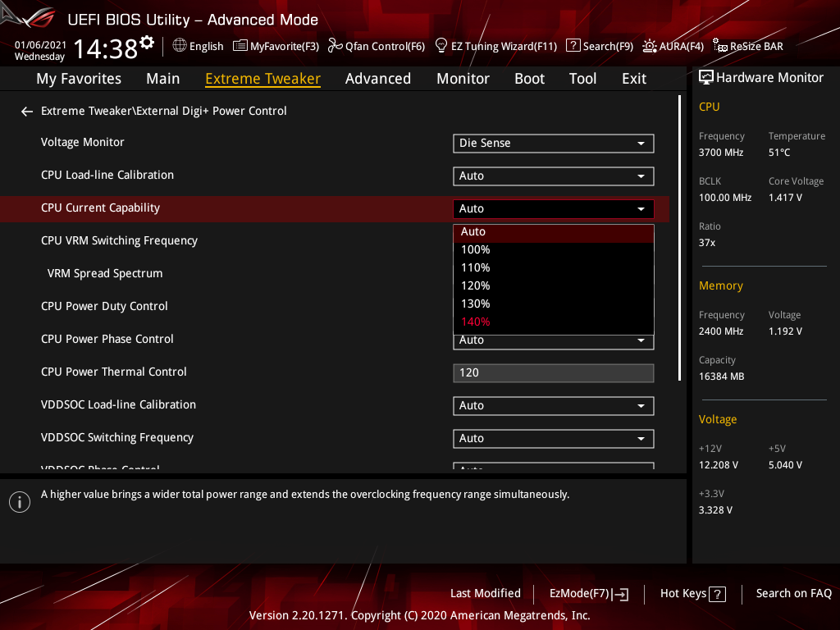Viewport: 840px width, 630px height.
Task: Launch Qfan Control(F6) fan icon
Action: (336, 46)
